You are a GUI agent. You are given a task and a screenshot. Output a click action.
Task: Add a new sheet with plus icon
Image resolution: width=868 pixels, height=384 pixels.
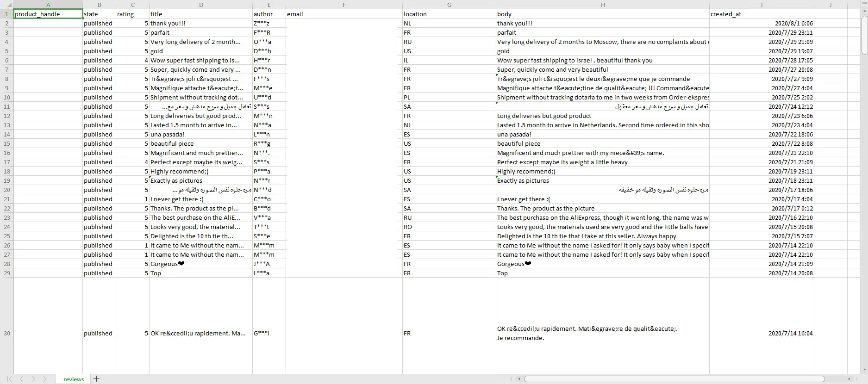point(96,379)
